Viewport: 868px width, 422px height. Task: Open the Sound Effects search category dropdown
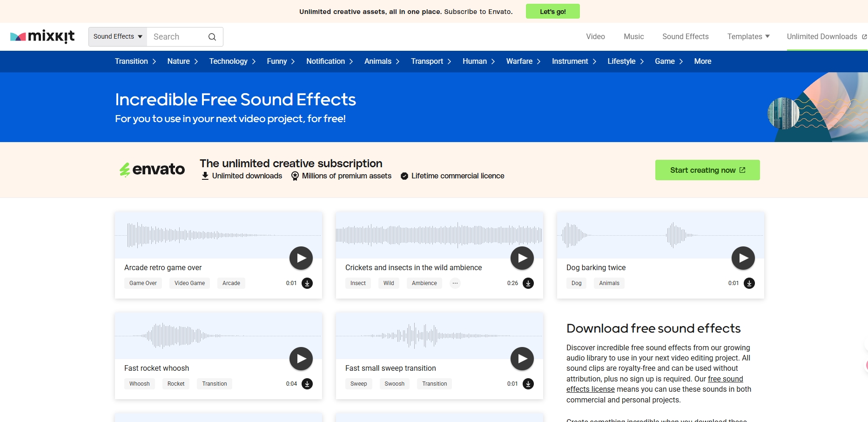tap(118, 37)
